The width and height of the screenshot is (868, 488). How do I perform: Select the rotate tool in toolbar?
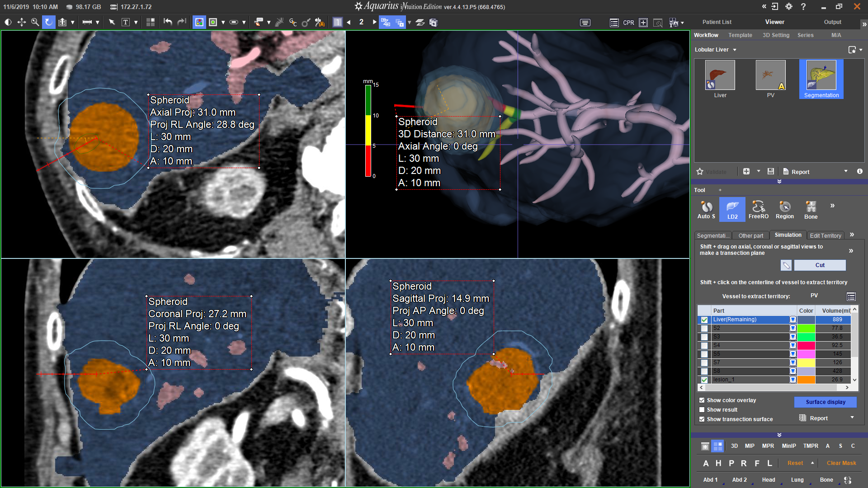[48, 22]
